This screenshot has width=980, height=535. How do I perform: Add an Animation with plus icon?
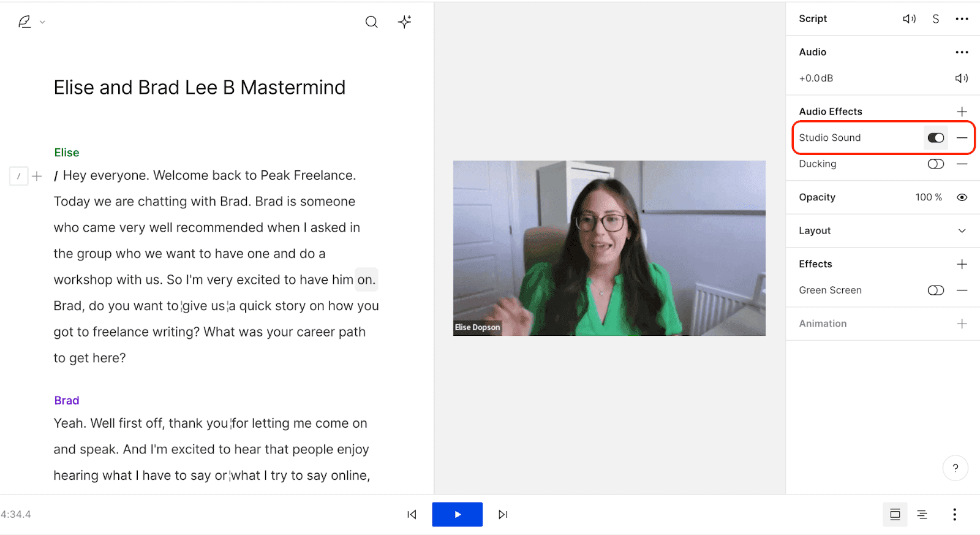(x=962, y=324)
